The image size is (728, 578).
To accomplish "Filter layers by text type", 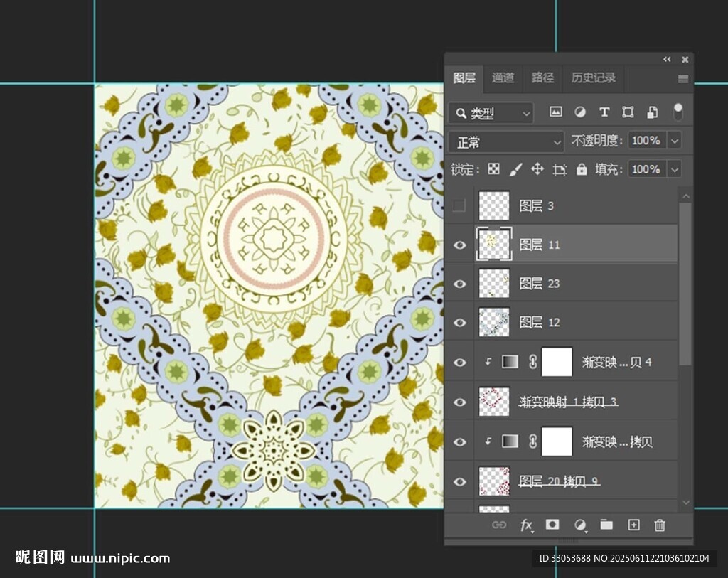I will click(x=604, y=112).
